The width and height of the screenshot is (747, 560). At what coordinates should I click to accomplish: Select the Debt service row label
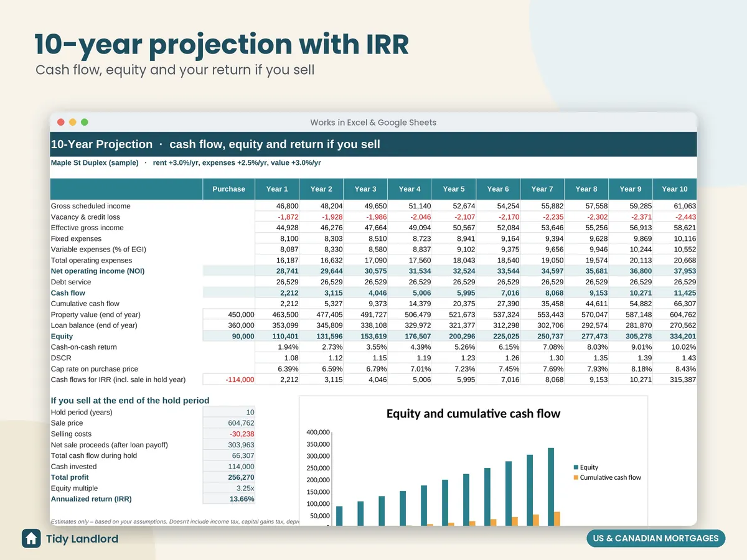pos(71,282)
